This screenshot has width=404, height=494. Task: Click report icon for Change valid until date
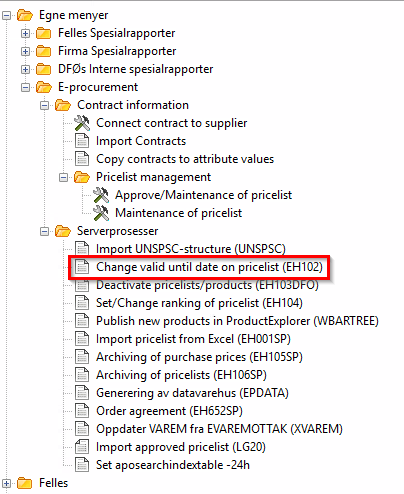pos(82,266)
